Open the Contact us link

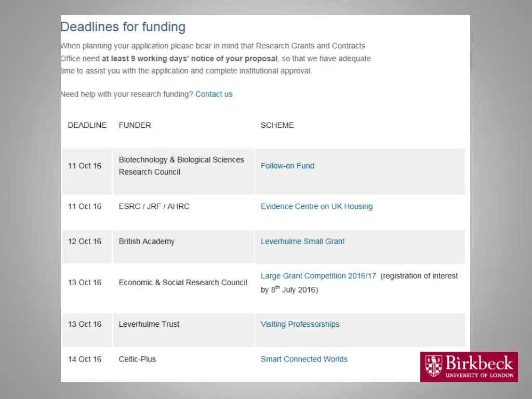tap(214, 94)
